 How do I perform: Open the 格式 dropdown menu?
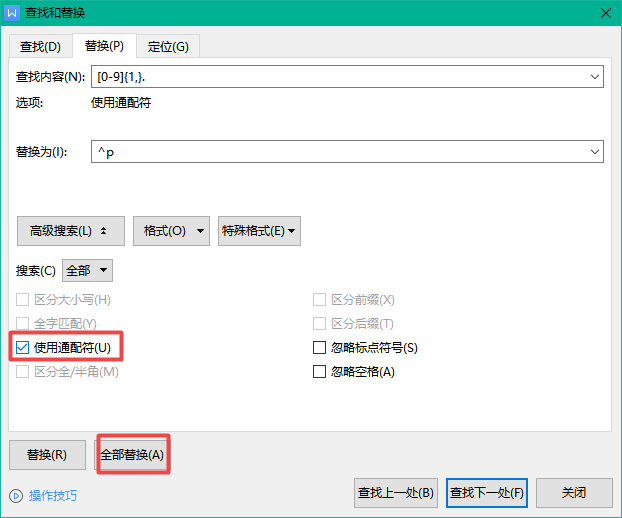(x=171, y=231)
